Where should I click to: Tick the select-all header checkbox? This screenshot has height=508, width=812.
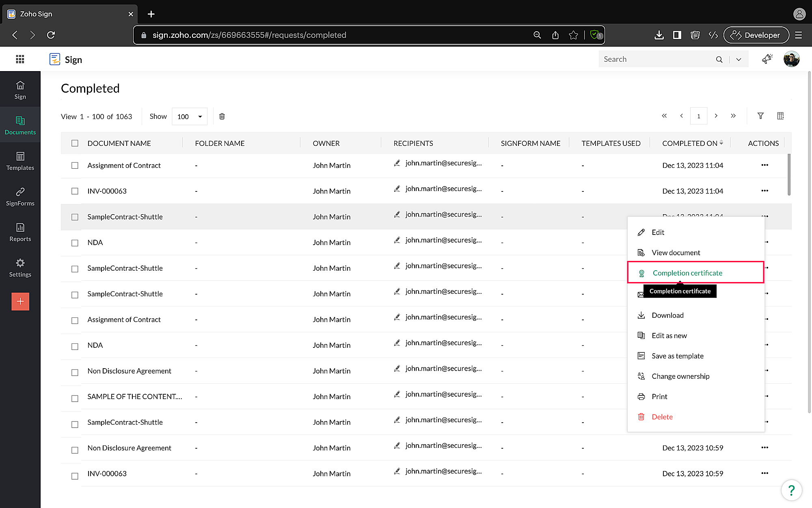pos(75,143)
